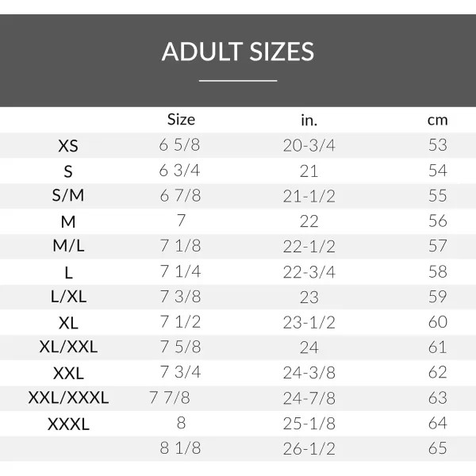Viewport: 476px width, 476px height.
Task: Click the ADULT SIZES heading
Action: pyautogui.click(x=238, y=52)
